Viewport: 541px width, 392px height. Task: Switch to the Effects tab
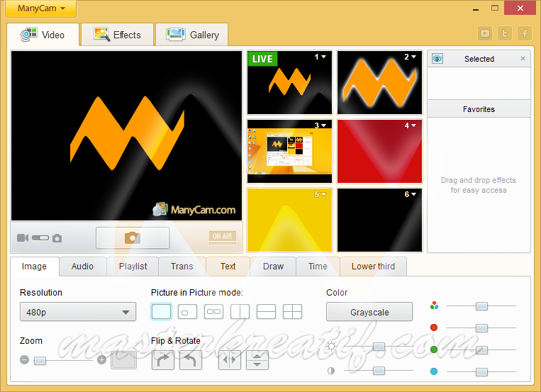(117, 35)
